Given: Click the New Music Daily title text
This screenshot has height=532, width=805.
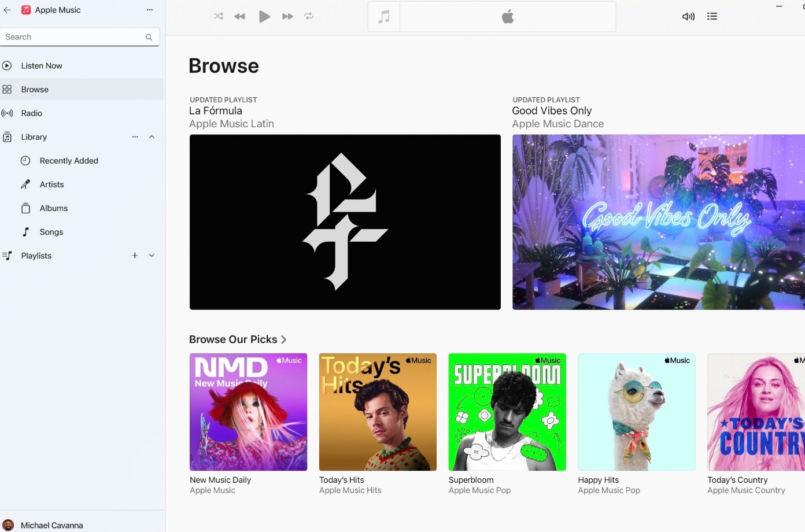Looking at the screenshot, I should pos(220,480).
